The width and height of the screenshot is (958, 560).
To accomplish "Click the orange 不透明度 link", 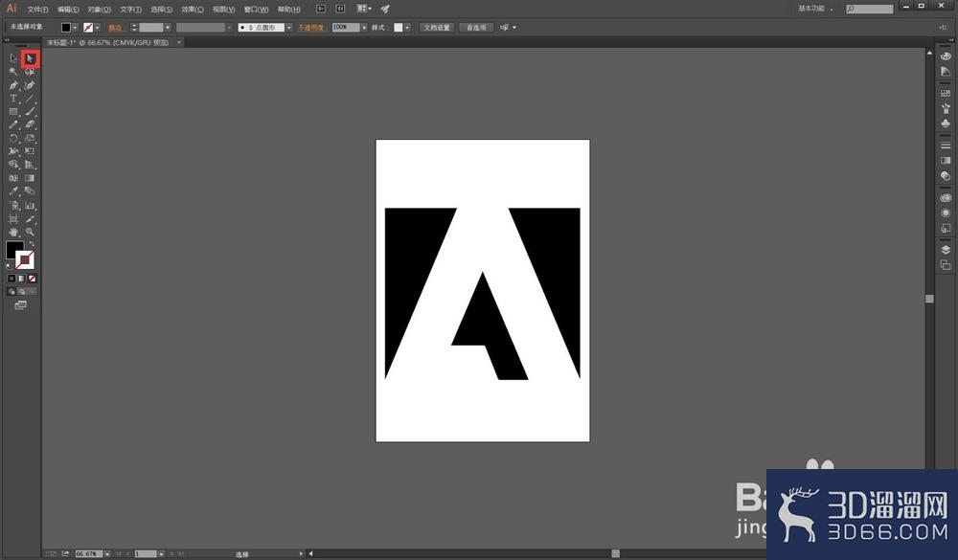I will 311,28.
